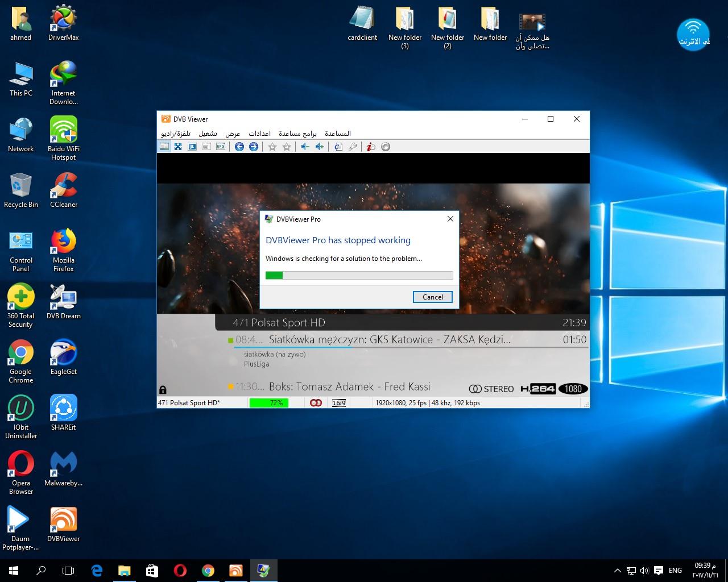Open Task View on the taskbar

pyautogui.click(x=68, y=571)
